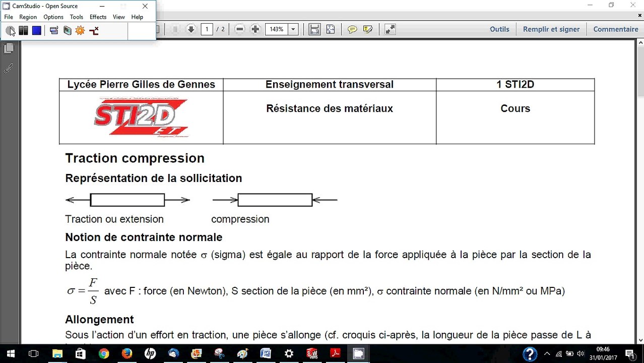Click 'Traction ou extension' label
Image resolution: width=644 pixels, height=363 pixels.
114,219
